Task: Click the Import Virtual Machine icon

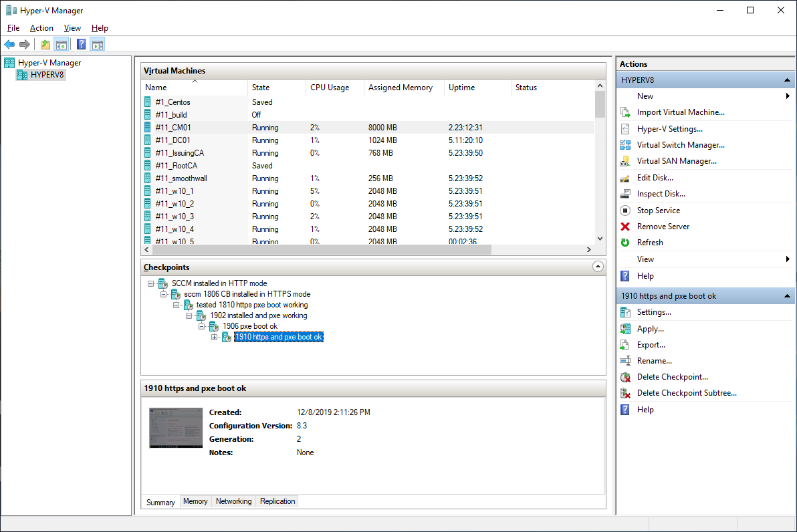Action: [x=625, y=112]
